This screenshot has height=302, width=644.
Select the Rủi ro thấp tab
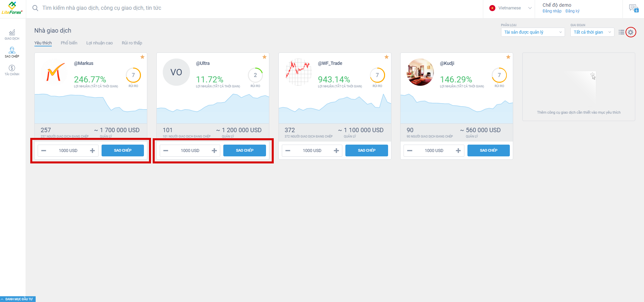pos(132,43)
